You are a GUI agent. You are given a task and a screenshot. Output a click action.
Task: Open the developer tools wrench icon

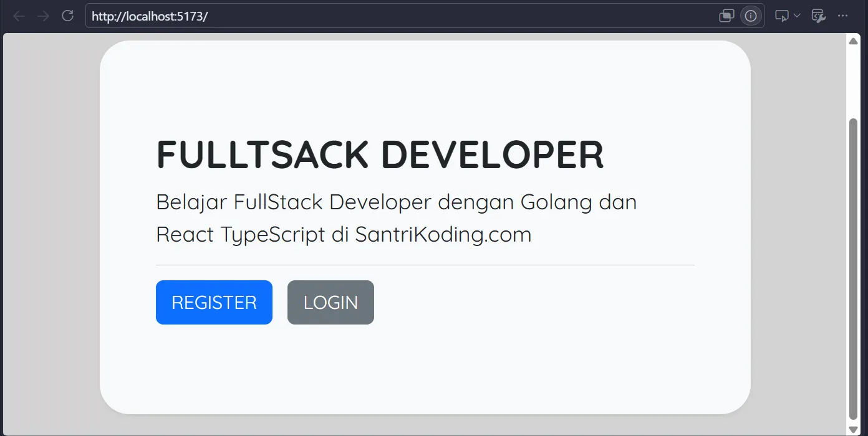coord(818,16)
